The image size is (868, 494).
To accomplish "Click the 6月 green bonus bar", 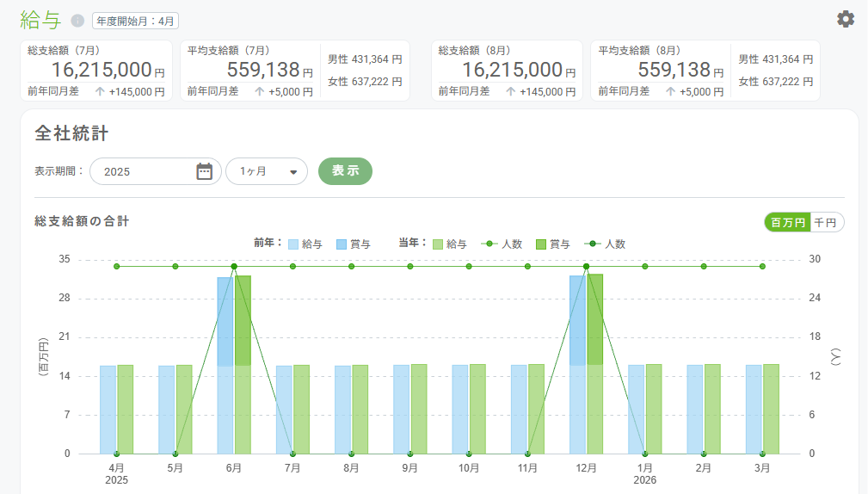I will pyautogui.click(x=243, y=321).
